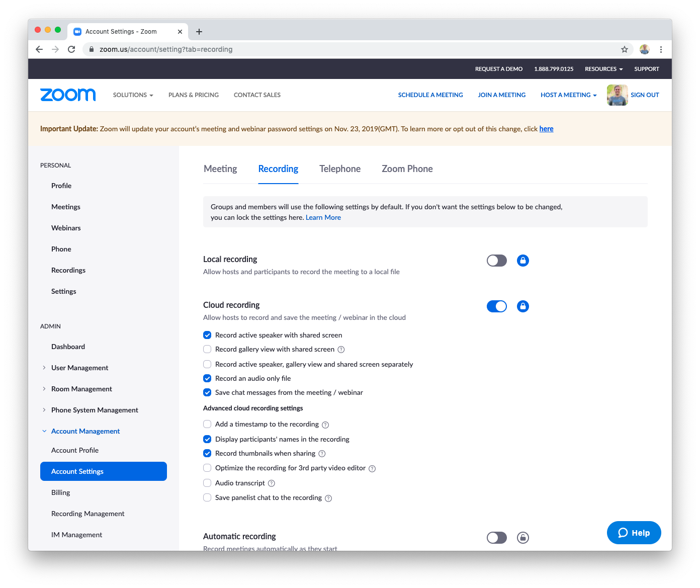700x588 pixels.
Task: Bookmark this page with the star icon
Action: (x=625, y=49)
